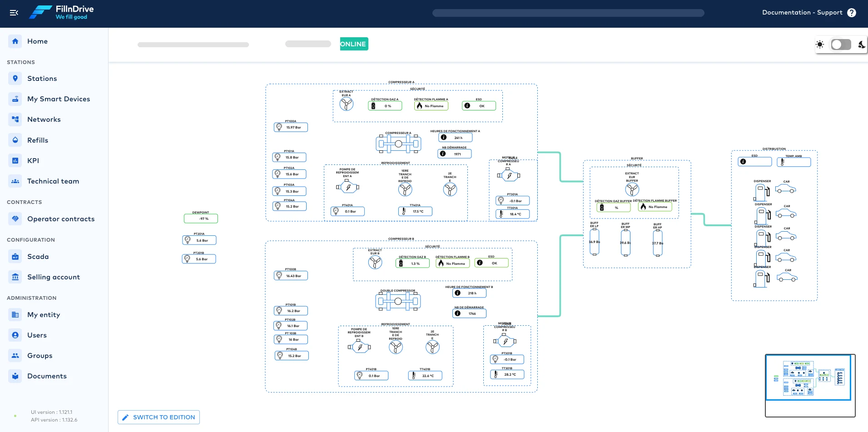Select the PT201A 5.6 Bar reading

coord(199,240)
